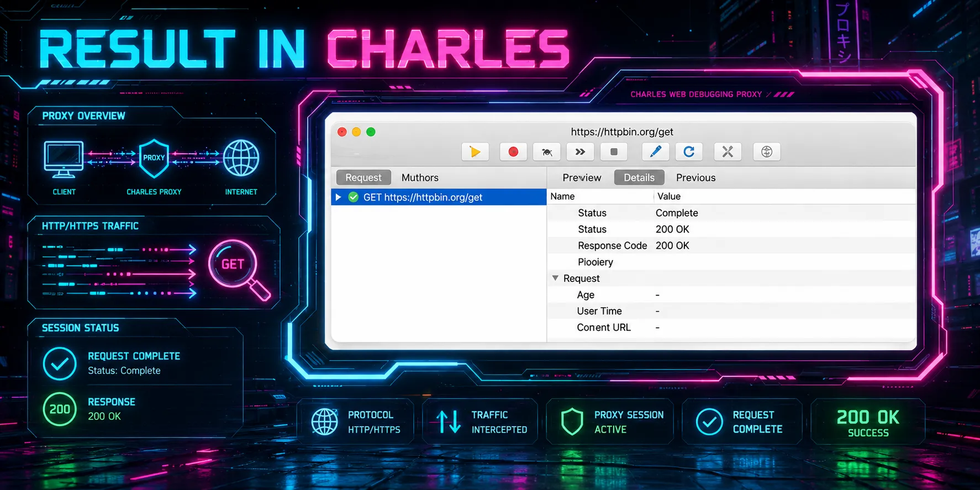Click the 'User Time' row label
Image resolution: width=980 pixels, height=490 pixels.
point(599,311)
